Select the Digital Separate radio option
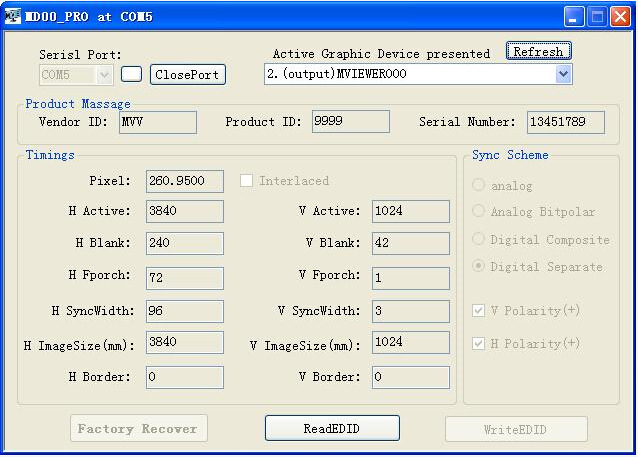 point(479,267)
